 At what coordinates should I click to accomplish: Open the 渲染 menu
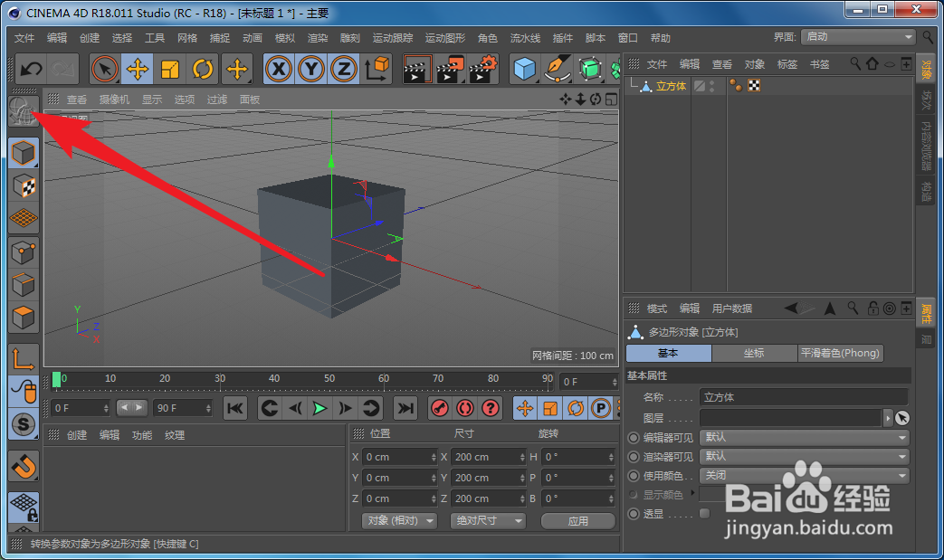tap(318, 38)
